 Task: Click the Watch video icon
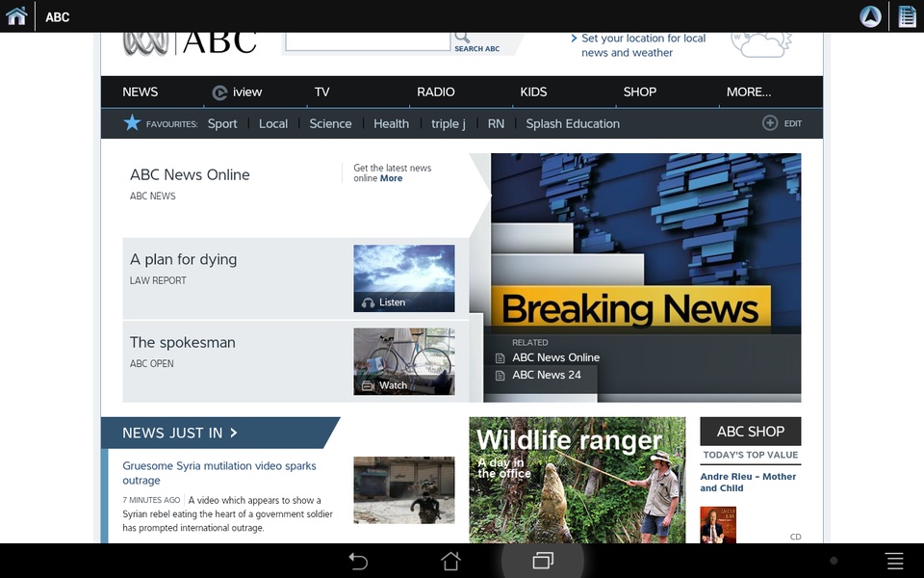point(369,385)
